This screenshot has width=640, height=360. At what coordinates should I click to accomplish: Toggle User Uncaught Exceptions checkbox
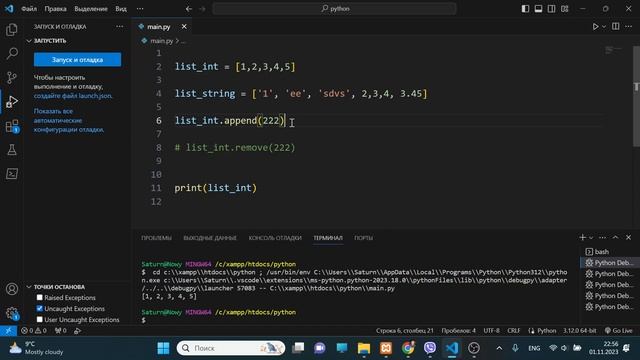pyautogui.click(x=40, y=320)
